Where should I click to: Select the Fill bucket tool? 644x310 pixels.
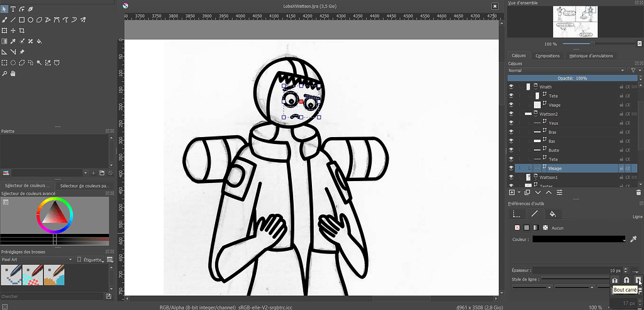click(x=39, y=41)
